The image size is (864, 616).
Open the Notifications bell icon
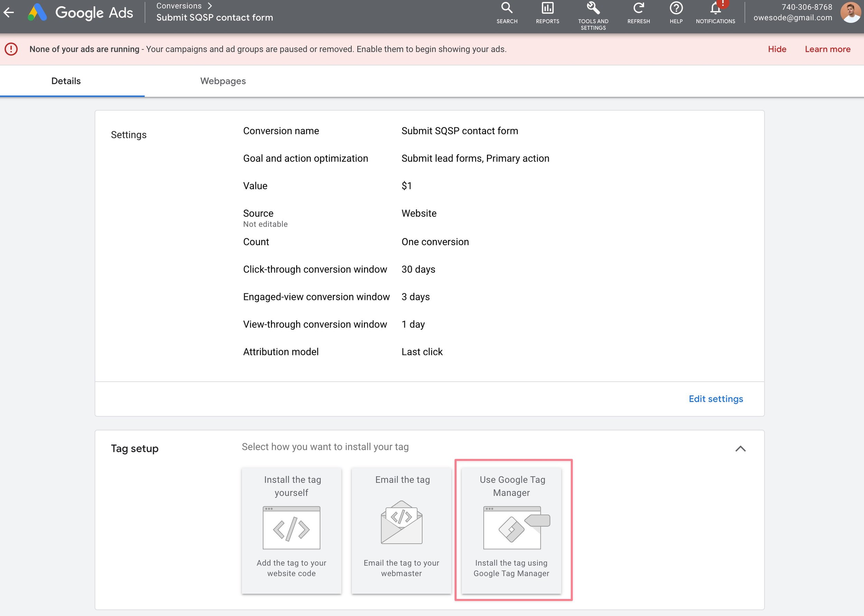(x=715, y=8)
